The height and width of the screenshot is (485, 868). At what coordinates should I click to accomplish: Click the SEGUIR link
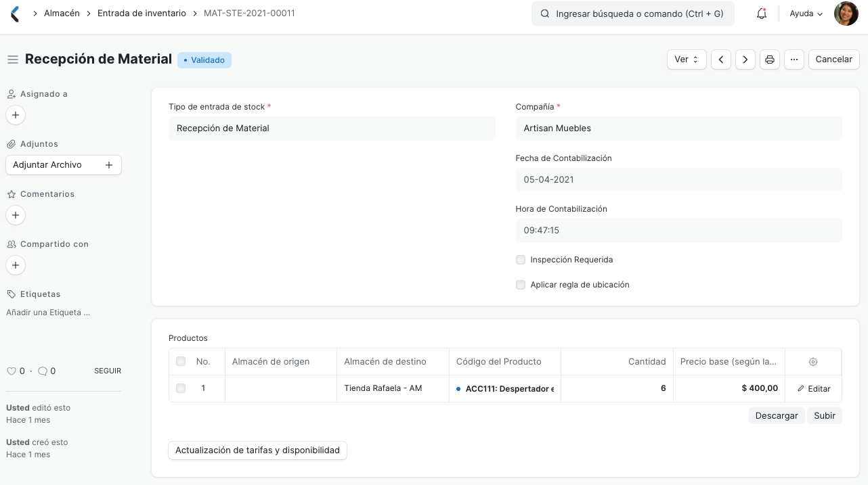pos(108,371)
